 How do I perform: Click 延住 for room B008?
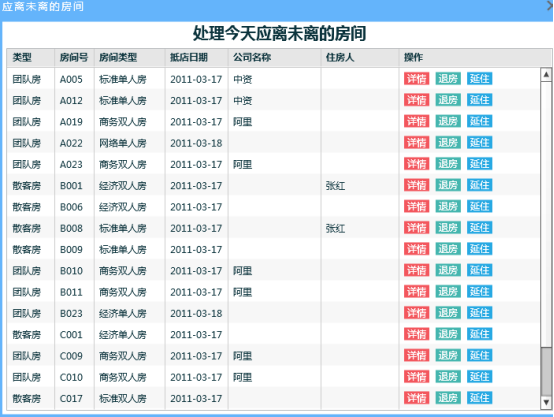(479, 228)
